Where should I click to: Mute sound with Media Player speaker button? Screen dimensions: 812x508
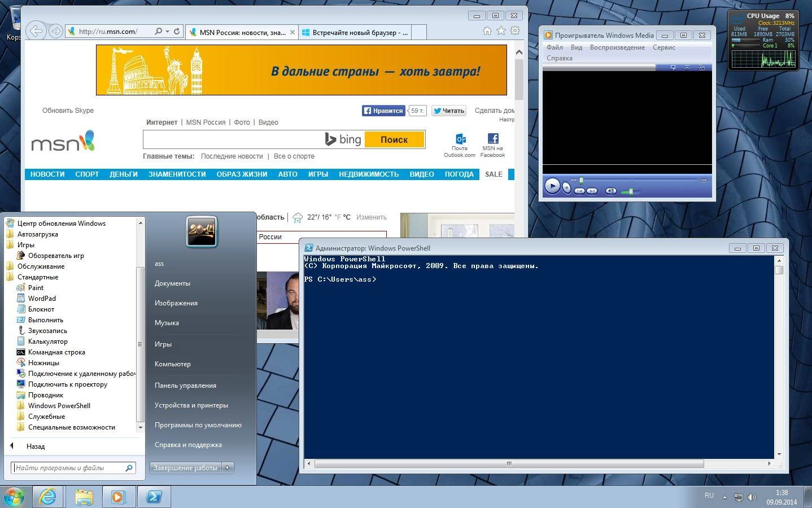(611, 191)
